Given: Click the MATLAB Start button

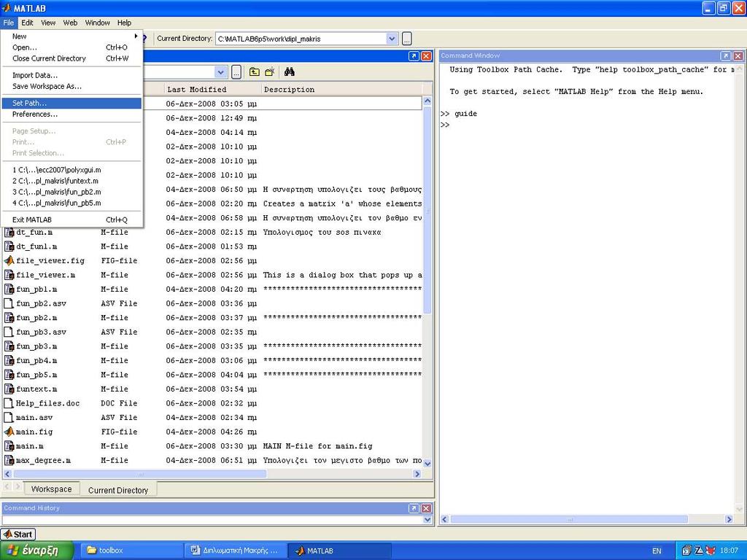Looking at the screenshot, I should coord(18,534).
